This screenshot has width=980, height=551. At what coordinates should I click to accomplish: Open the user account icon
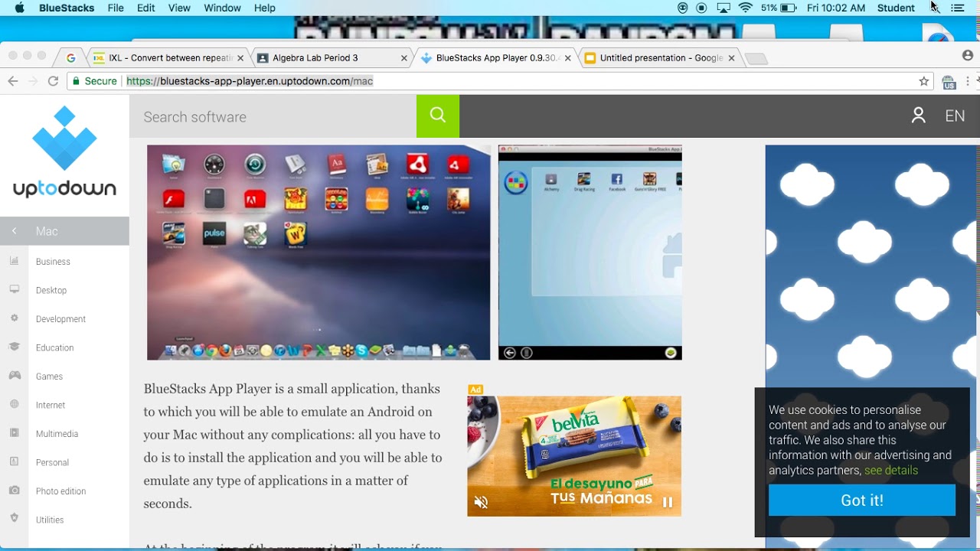(x=918, y=116)
